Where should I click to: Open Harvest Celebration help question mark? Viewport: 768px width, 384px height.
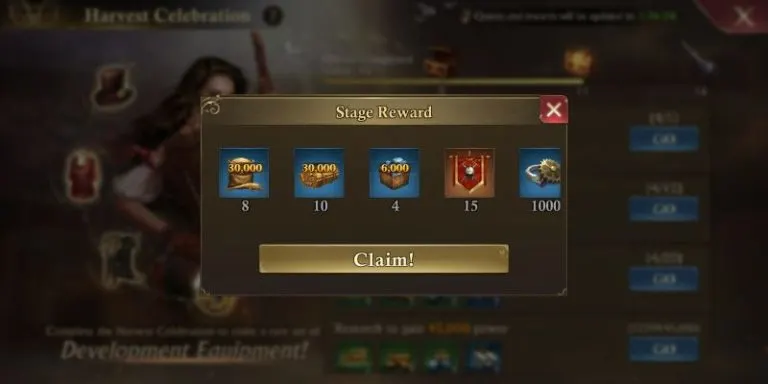(x=273, y=16)
